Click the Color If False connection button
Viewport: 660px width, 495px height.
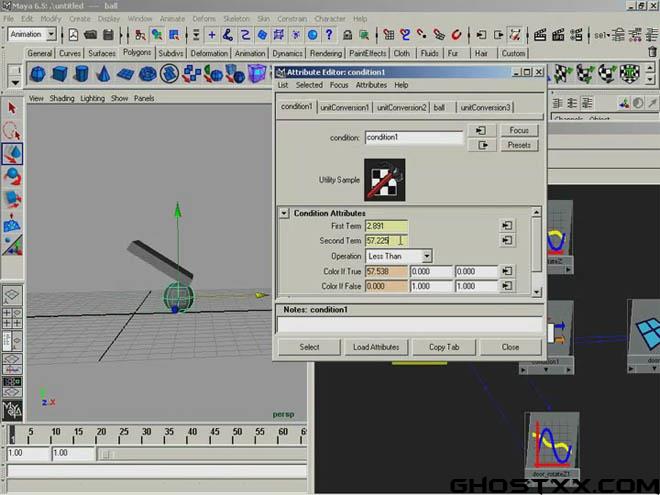(507, 286)
